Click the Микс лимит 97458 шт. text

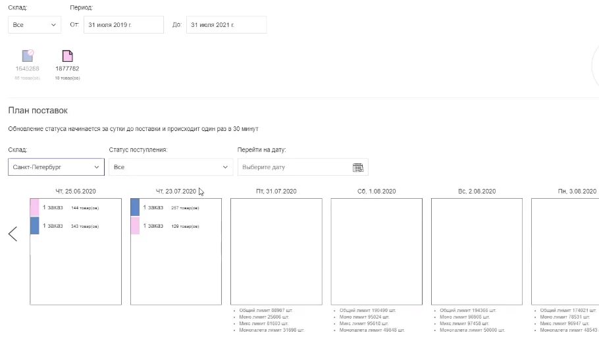(464, 323)
